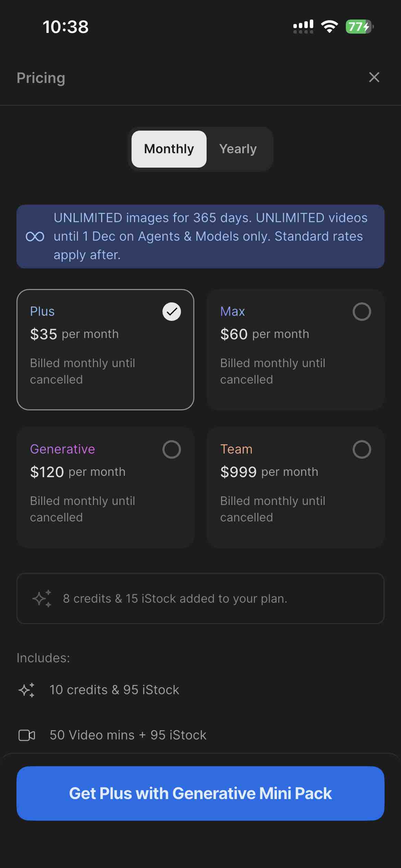Tap the checked Plus plan radio indicator
Image resolution: width=401 pixels, height=868 pixels.
(171, 312)
